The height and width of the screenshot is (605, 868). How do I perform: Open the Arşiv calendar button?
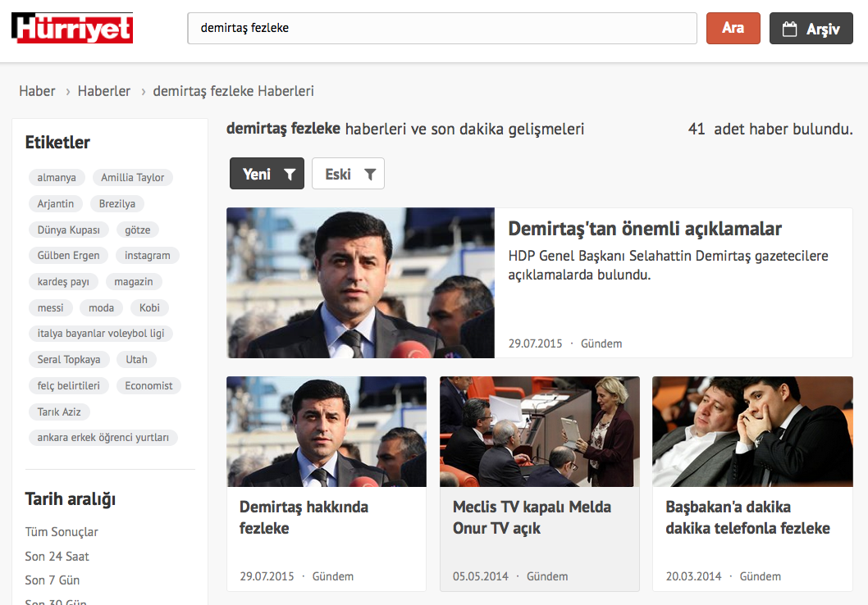811,29
